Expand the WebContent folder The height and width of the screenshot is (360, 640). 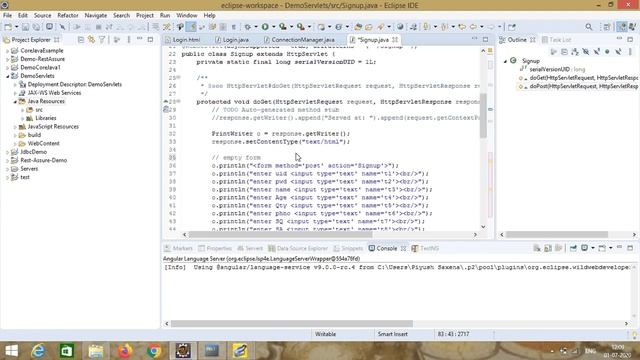(x=15, y=144)
